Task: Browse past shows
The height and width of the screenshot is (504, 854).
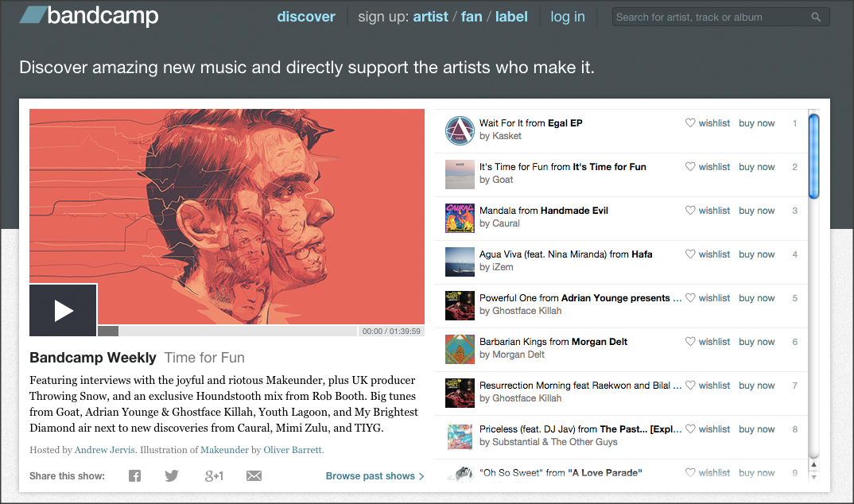Action: coord(375,475)
